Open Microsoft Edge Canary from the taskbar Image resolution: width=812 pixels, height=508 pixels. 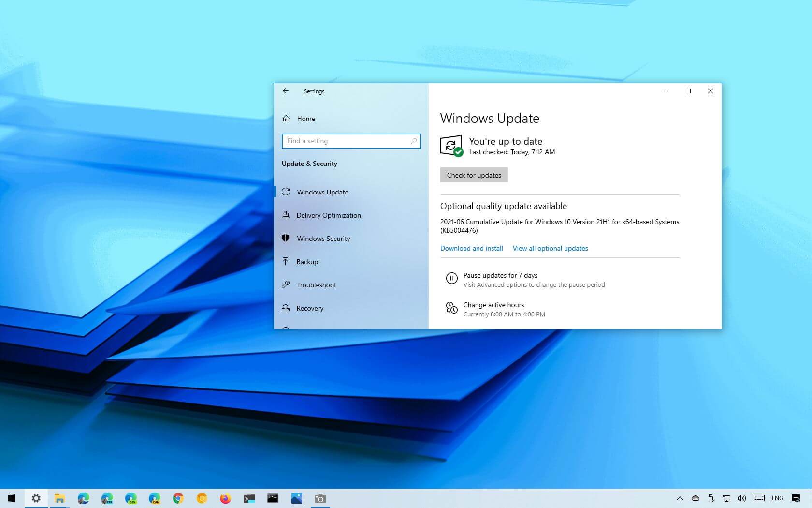(x=154, y=498)
